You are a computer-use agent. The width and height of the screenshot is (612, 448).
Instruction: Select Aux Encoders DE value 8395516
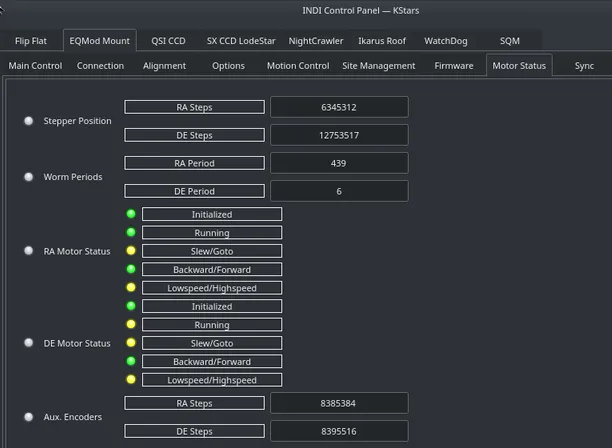(339, 431)
